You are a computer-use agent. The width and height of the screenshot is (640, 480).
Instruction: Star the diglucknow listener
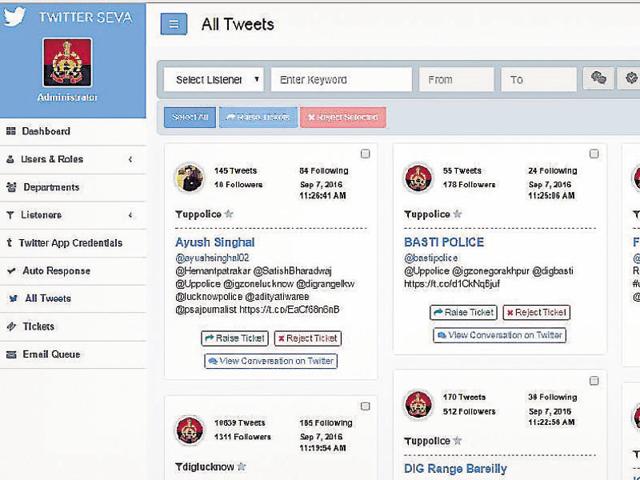(x=242, y=467)
